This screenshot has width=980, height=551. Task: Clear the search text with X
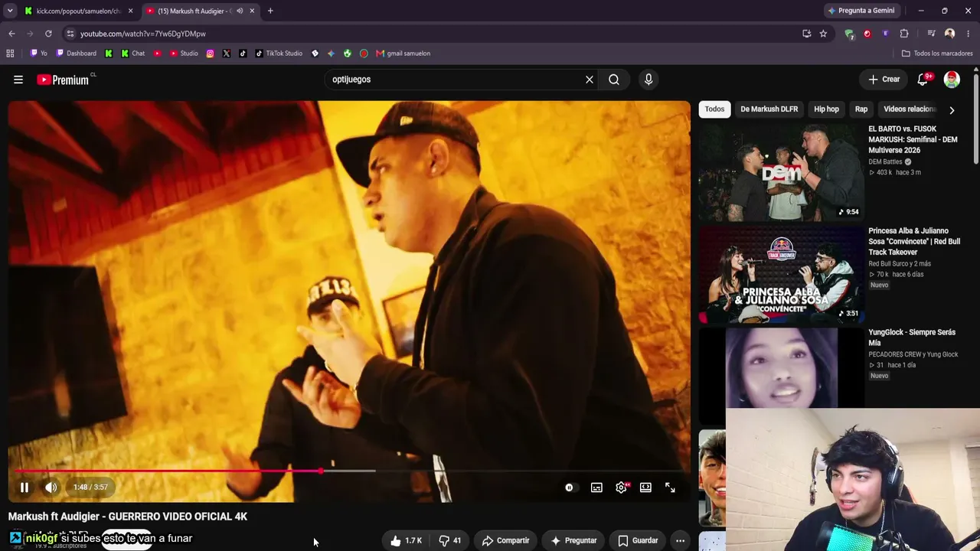590,80
